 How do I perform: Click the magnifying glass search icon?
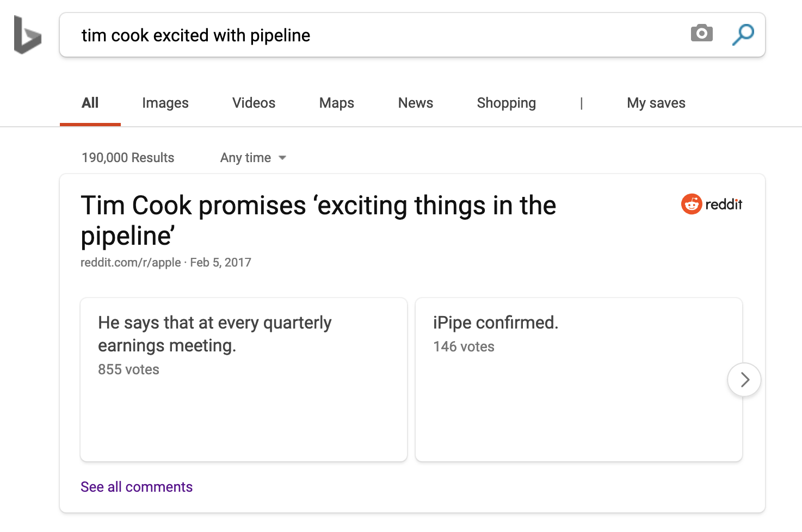[x=743, y=34]
